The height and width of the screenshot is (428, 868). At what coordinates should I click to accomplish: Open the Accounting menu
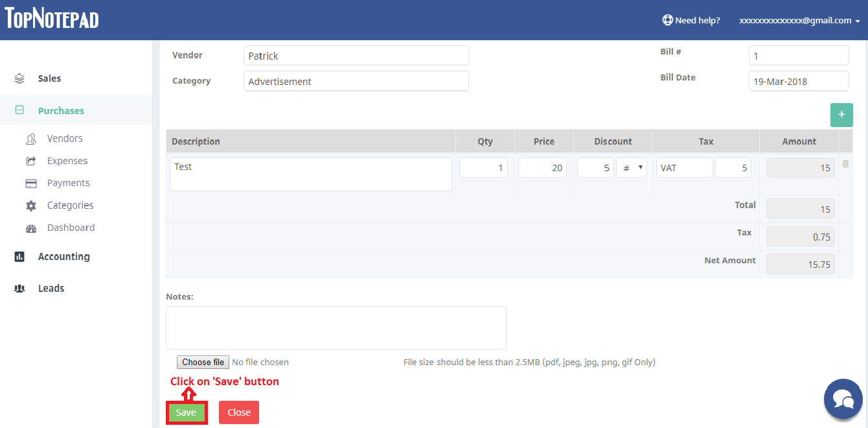(64, 257)
